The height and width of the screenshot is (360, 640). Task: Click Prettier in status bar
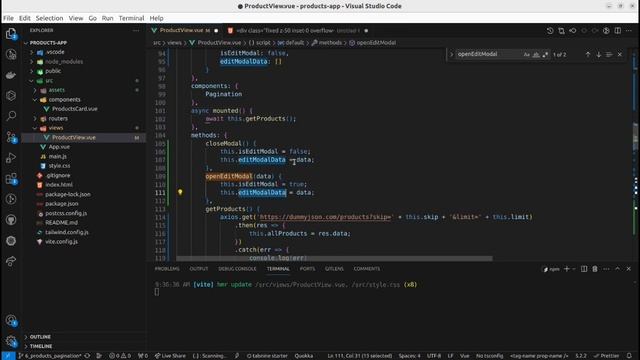point(607,356)
